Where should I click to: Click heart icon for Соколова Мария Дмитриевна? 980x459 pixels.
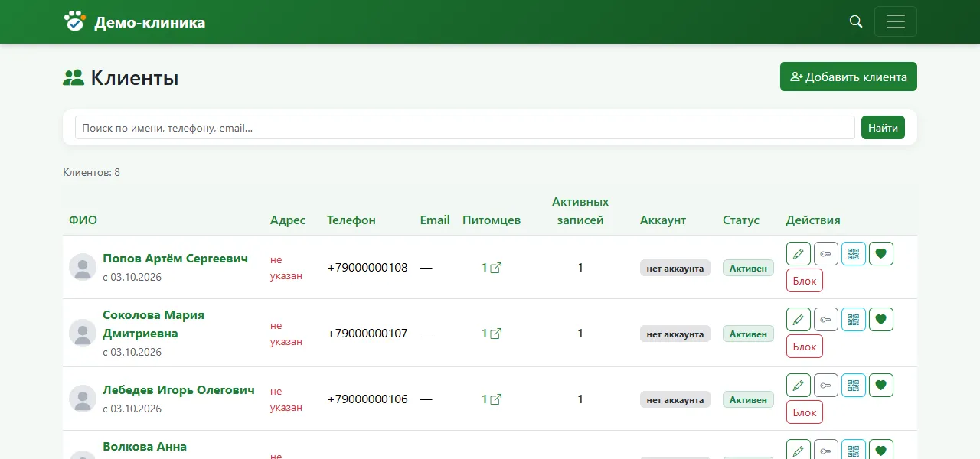pyautogui.click(x=881, y=320)
